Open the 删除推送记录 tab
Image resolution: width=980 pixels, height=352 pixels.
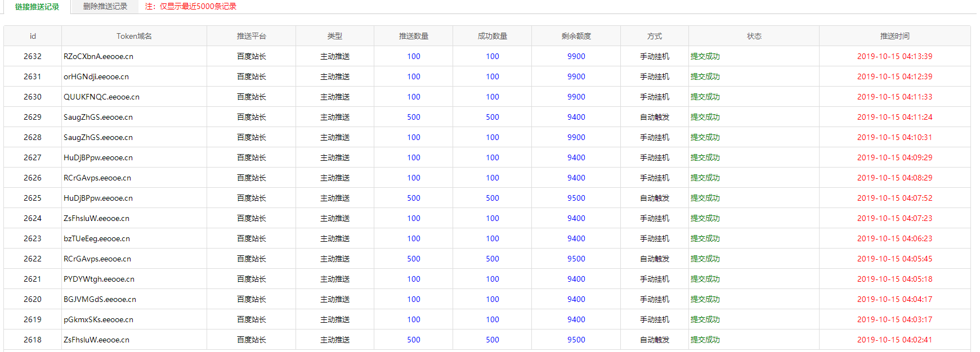coord(105,7)
